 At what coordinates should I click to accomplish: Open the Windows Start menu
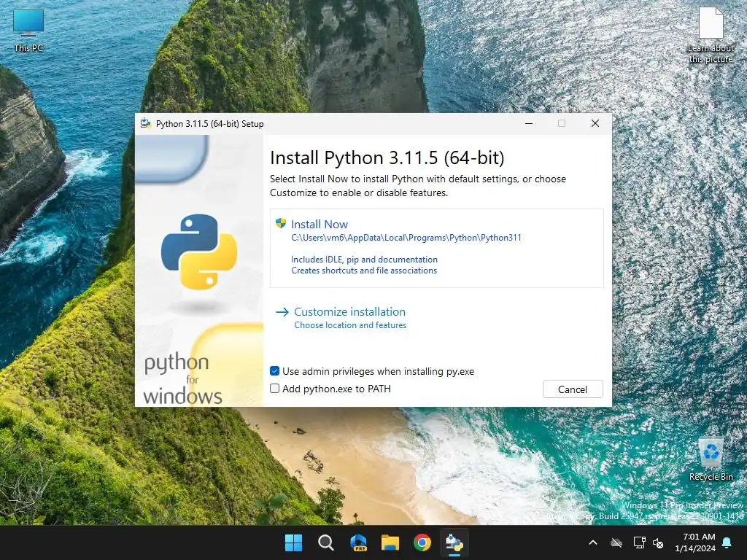(x=293, y=542)
